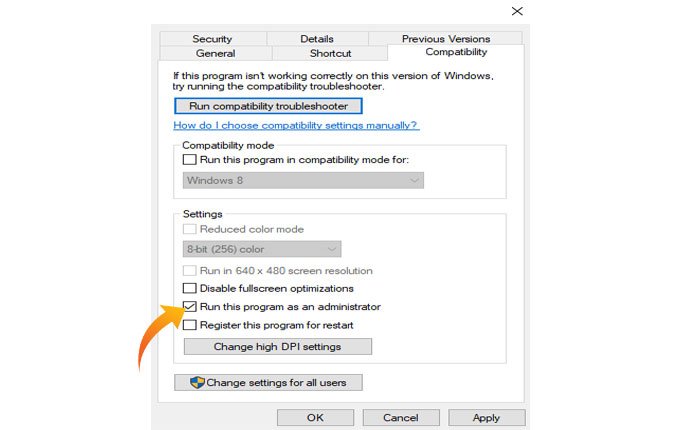Close the properties dialog with the X

click(x=516, y=11)
